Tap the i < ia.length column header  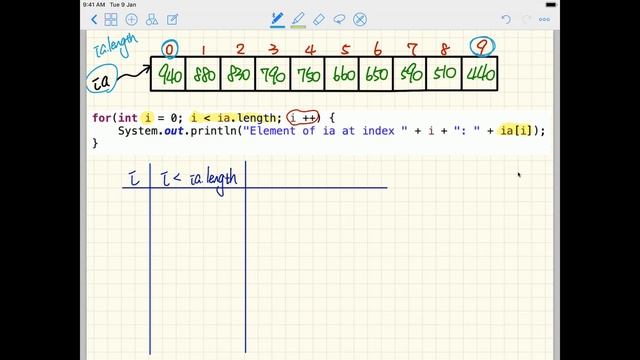coord(199,181)
